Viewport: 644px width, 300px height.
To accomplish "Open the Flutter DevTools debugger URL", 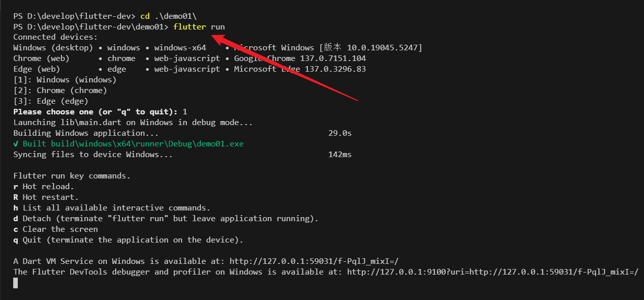I will pyautogui.click(x=493, y=272).
